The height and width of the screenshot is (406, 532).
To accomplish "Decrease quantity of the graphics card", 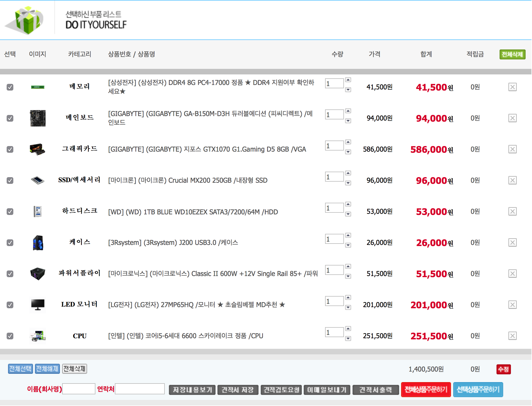I will [x=348, y=152].
